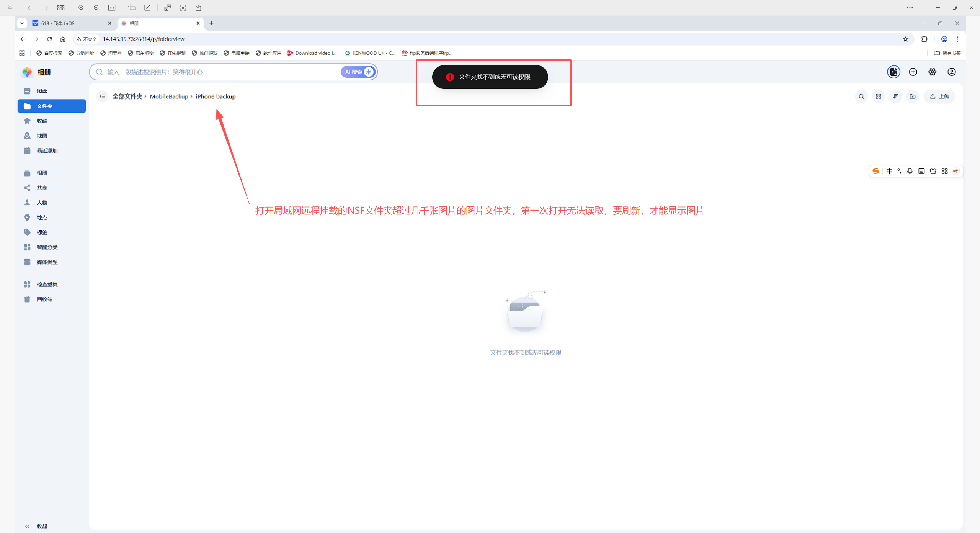Click the circular indexing progress indicator
980x533 pixels.
click(893, 72)
